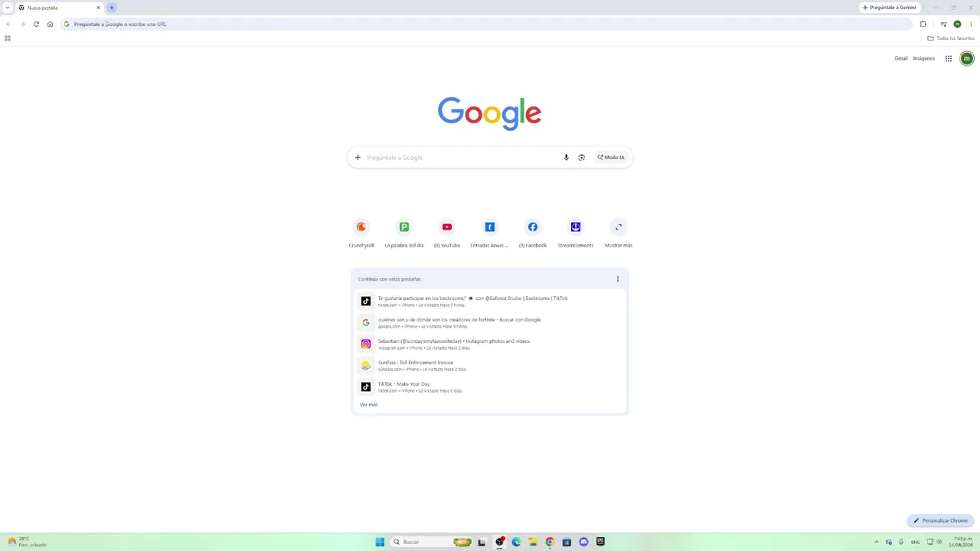Reload the current page

(36, 24)
